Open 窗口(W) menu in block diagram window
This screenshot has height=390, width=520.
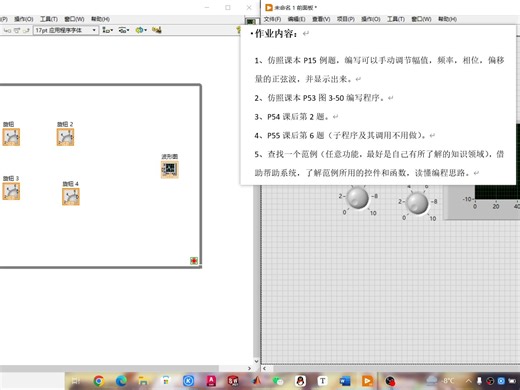[74, 19]
